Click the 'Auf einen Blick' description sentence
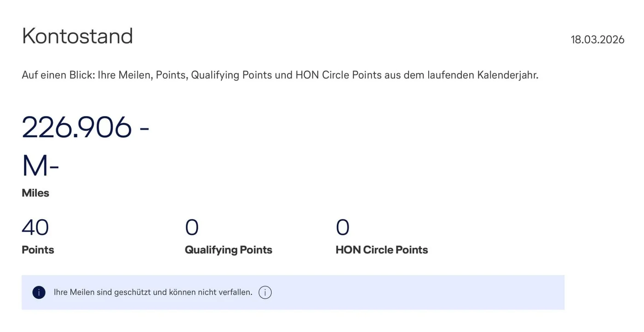The height and width of the screenshot is (332, 644). click(280, 75)
